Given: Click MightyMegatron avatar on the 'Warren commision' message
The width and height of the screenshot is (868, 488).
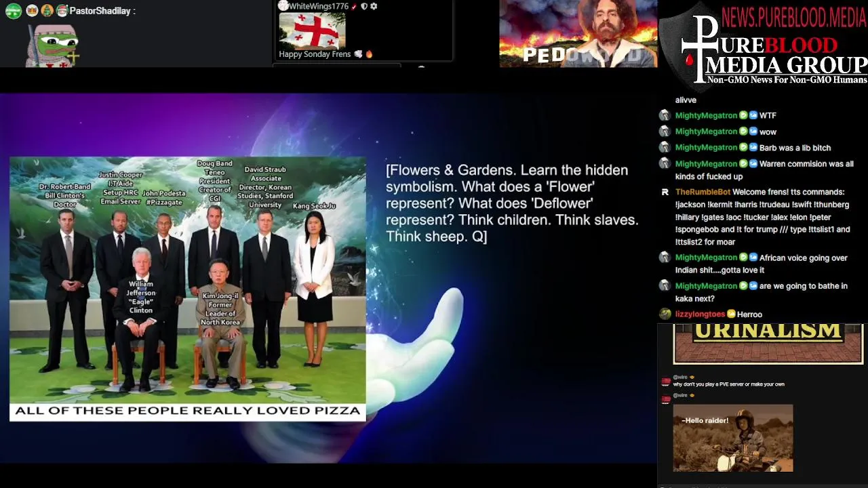Looking at the screenshot, I should [665, 164].
